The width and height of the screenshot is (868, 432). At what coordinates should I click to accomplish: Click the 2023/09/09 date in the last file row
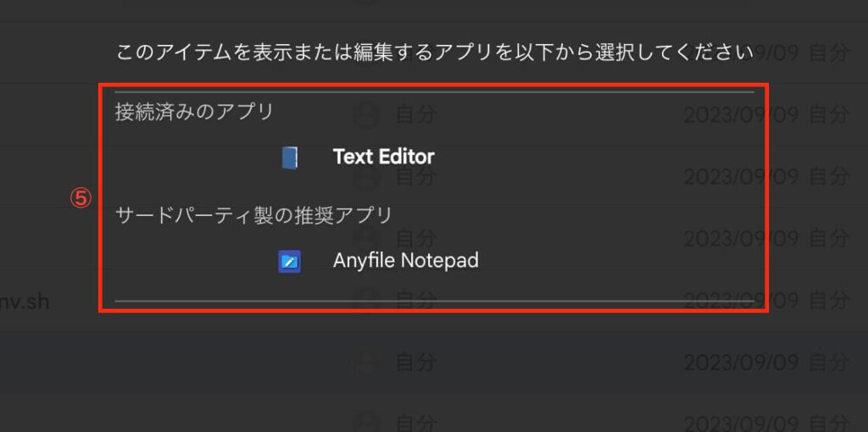(x=741, y=421)
